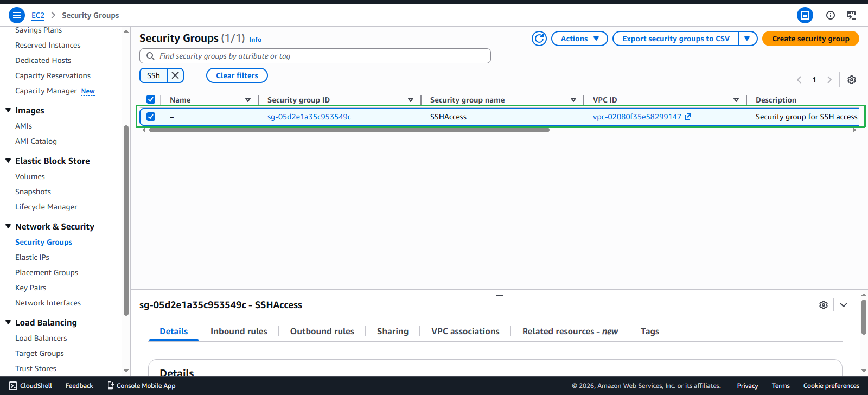Screen dimensions: 868x395
Task: Open Network Interfaces in sidebar
Action: [x=48, y=303]
